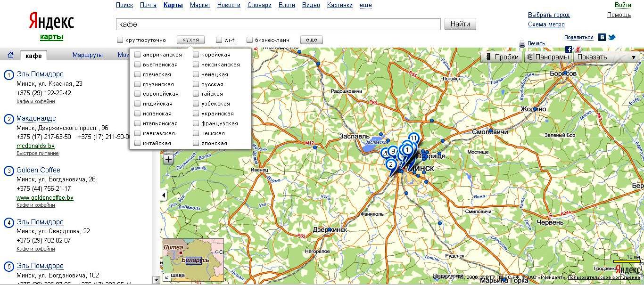Open the Панорамы button

pos(547,57)
